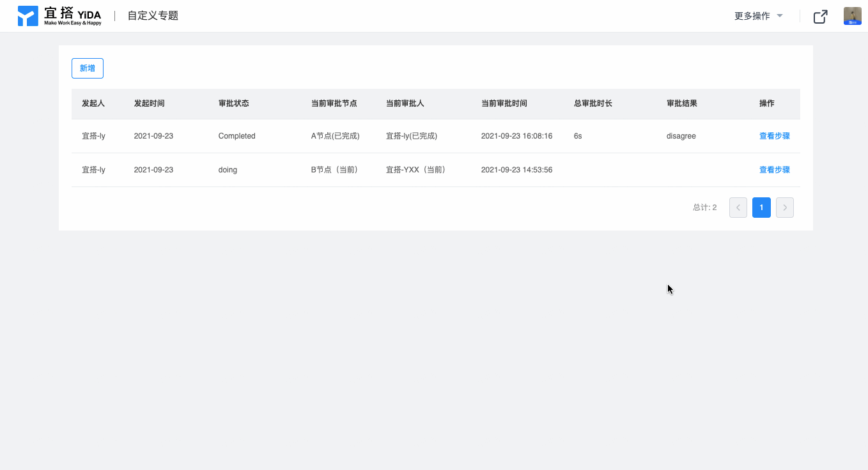Click the 自定义专题 page title
The image size is (868, 470).
[x=153, y=16]
